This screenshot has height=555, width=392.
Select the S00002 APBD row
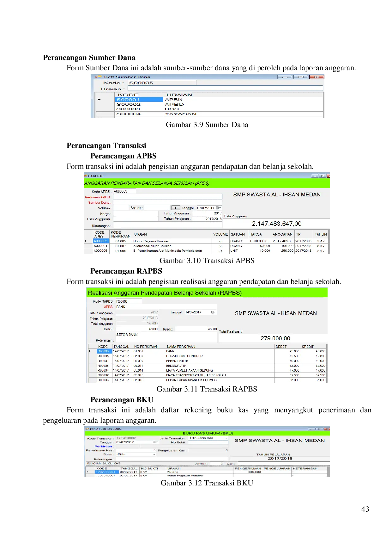click(139, 104)
